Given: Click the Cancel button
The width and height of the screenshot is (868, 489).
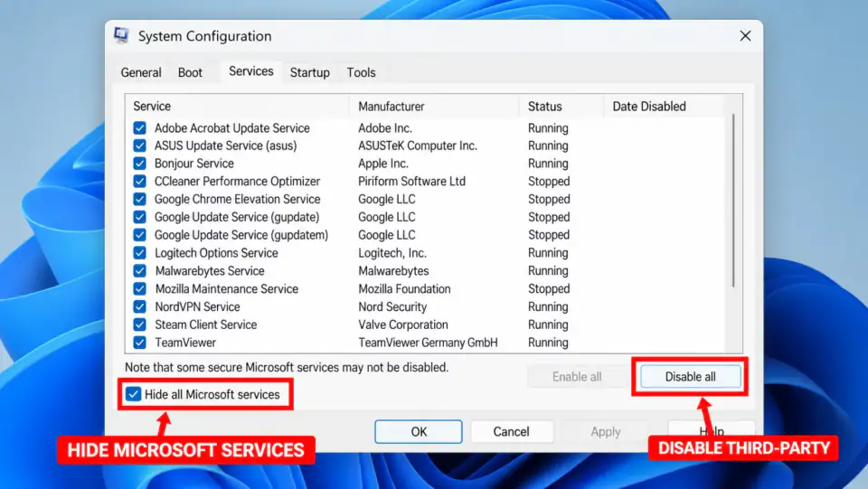Looking at the screenshot, I should pyautogui.click(x=512, y=431).
